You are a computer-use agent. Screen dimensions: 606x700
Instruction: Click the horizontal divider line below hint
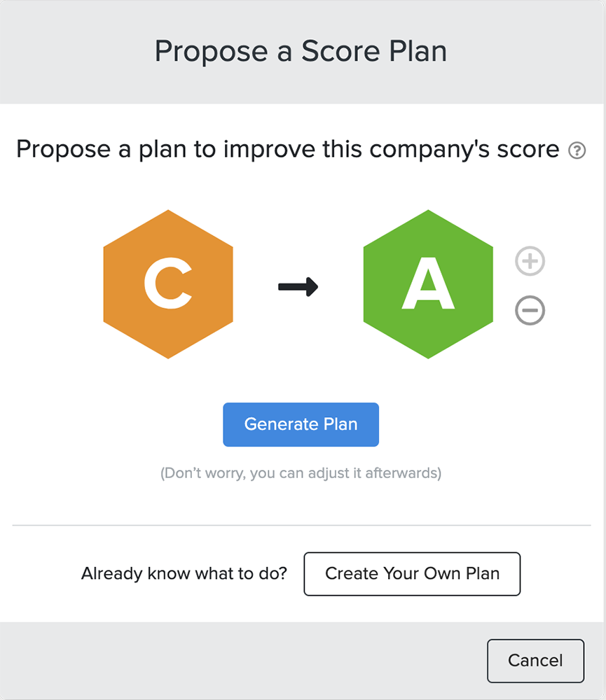[301, 525]
